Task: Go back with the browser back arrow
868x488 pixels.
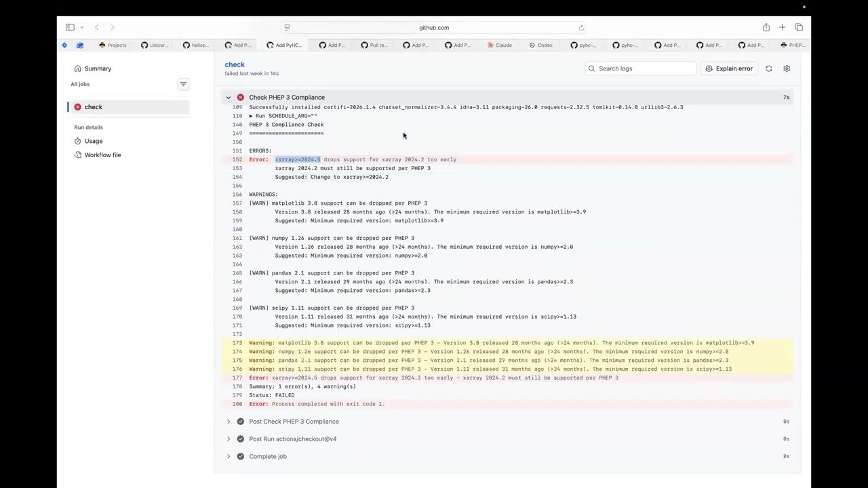Action: [97, 27]
